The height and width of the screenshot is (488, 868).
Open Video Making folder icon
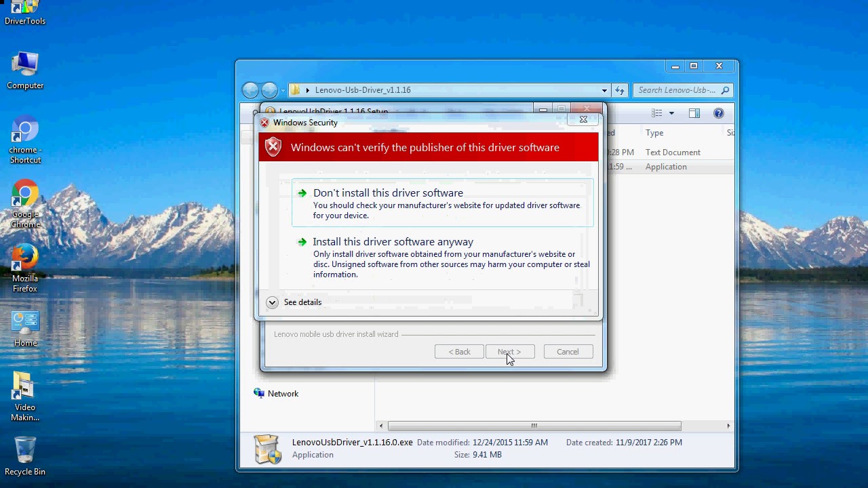[x=25, y=397]
